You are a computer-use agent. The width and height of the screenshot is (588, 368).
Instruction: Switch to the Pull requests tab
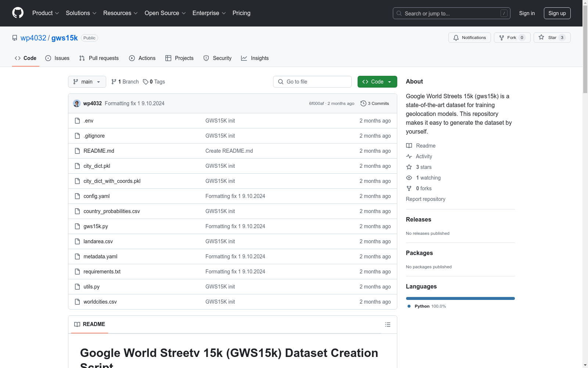pyautogui.click(x=99, y=58)
